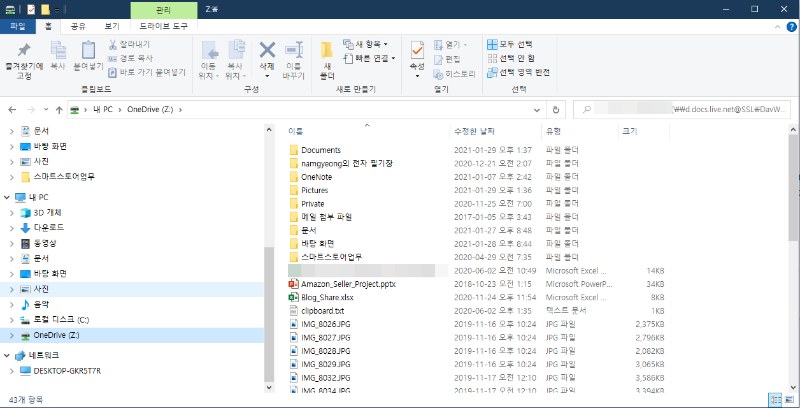The image size is (800, 408).
Task: Click 모두 선택 (select all) option
Action: (x=509, y=44)
